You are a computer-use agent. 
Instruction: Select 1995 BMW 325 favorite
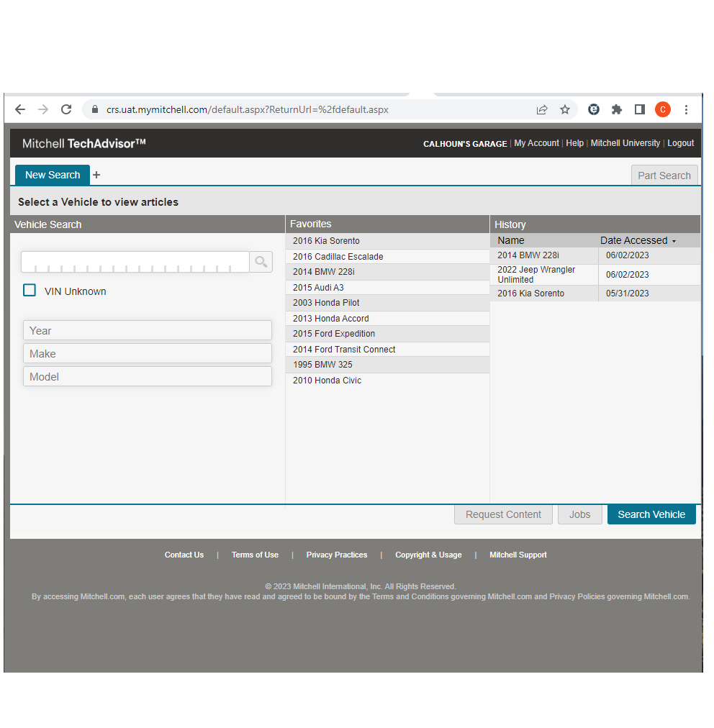(x=387, y=365)
